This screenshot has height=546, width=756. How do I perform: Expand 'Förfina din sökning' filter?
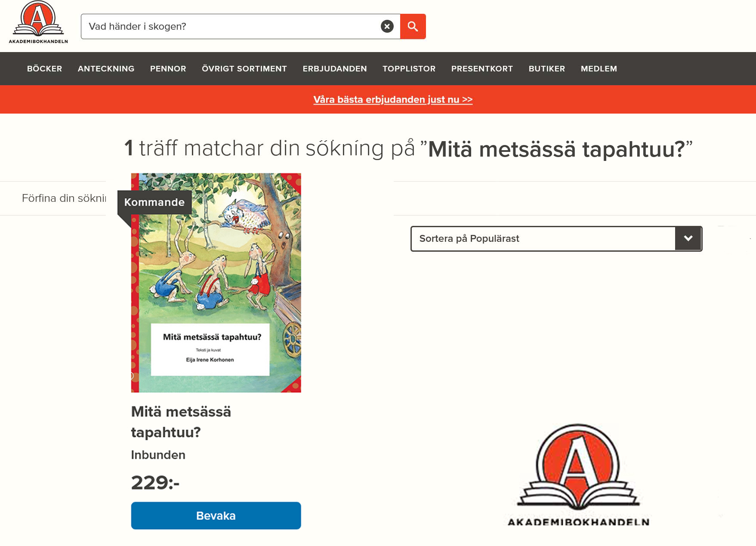64,198
